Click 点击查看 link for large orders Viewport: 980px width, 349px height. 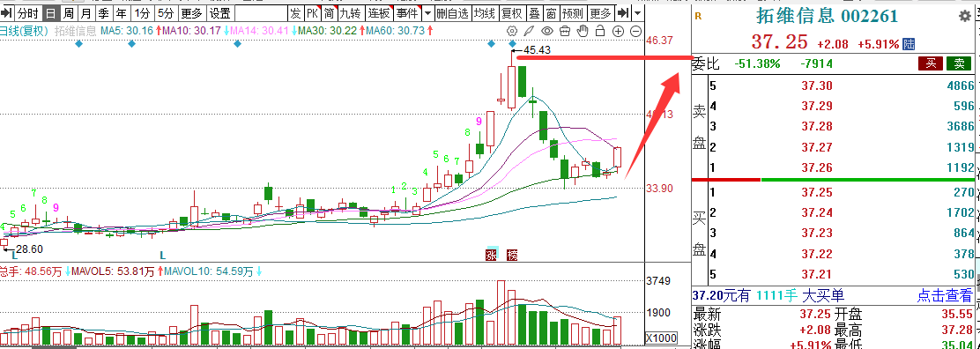pos(945,295)
